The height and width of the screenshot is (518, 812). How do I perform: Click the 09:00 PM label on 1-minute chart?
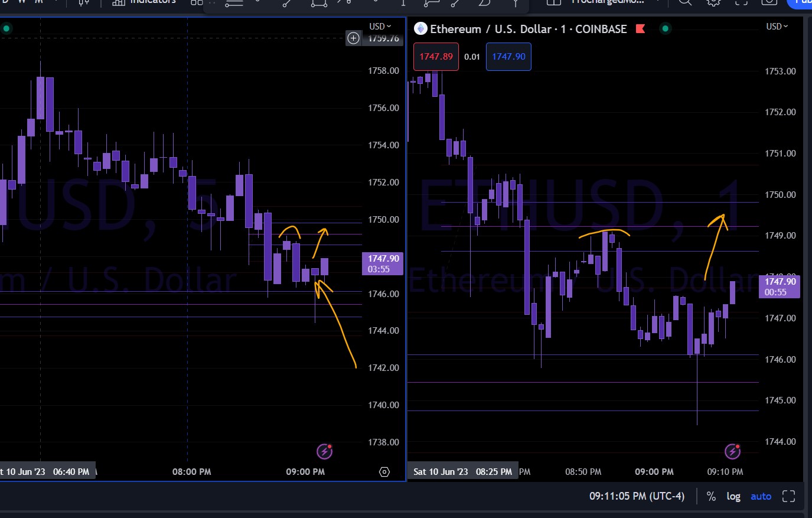(654, 472)
